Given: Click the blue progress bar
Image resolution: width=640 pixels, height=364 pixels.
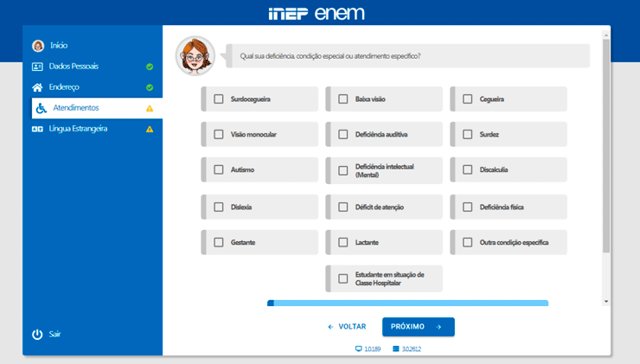Looking at the screenshot, I should (407, 303).
